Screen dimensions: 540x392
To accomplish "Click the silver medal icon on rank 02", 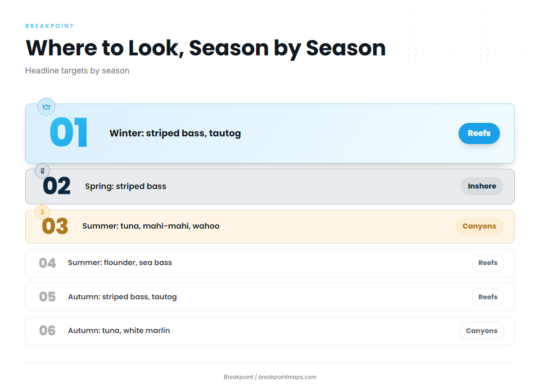I will point(42,171).
